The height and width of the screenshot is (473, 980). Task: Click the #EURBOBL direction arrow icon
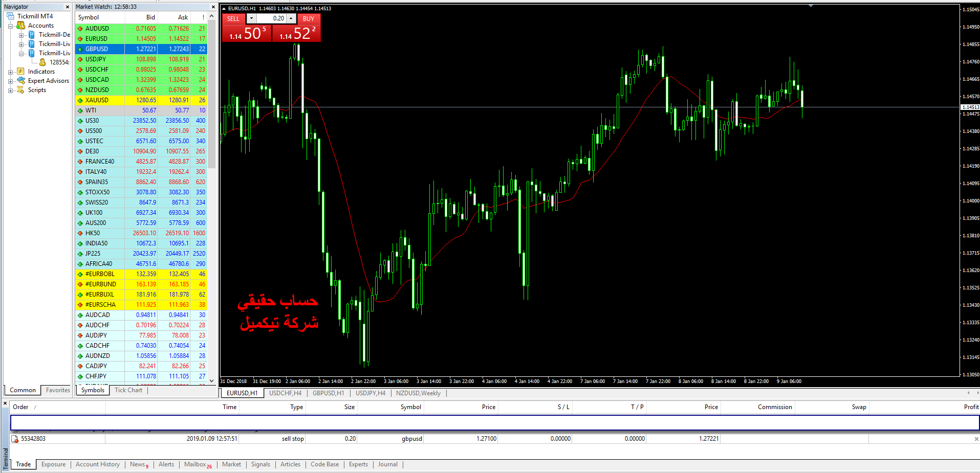[x=80, y=274]
